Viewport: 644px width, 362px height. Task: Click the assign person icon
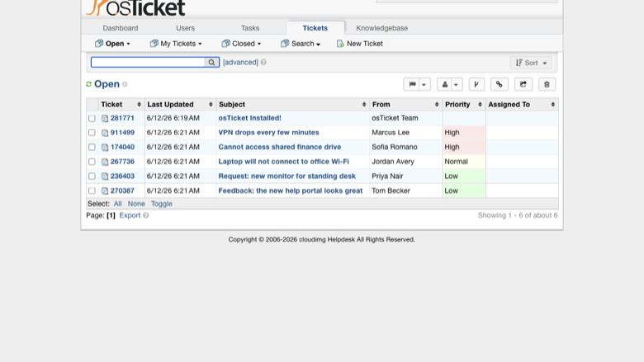[x=445, y=84]
